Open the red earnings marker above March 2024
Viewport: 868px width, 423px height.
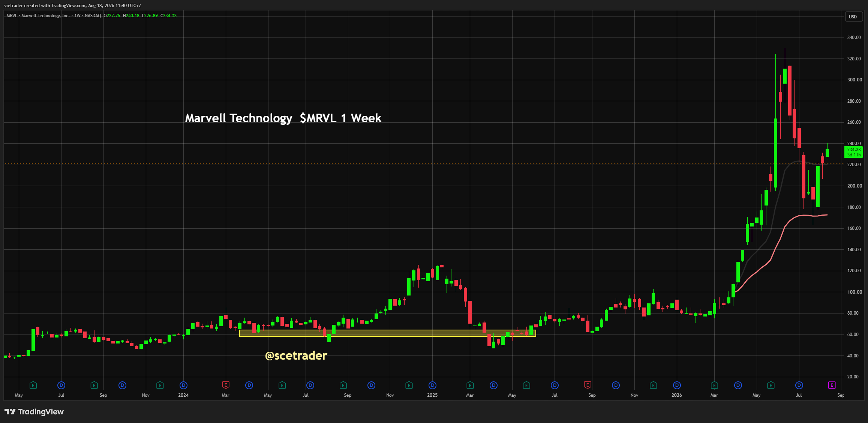(x=226, y=385)
